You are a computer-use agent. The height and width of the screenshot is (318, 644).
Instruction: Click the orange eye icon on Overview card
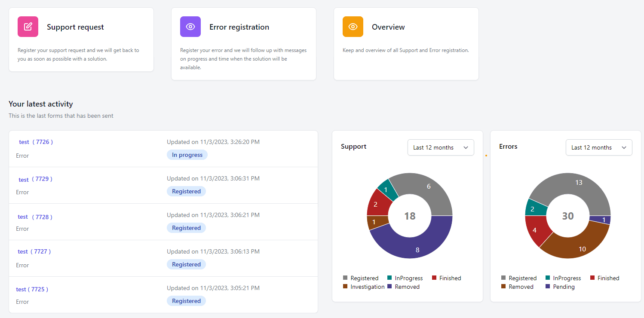pos(353,26)
